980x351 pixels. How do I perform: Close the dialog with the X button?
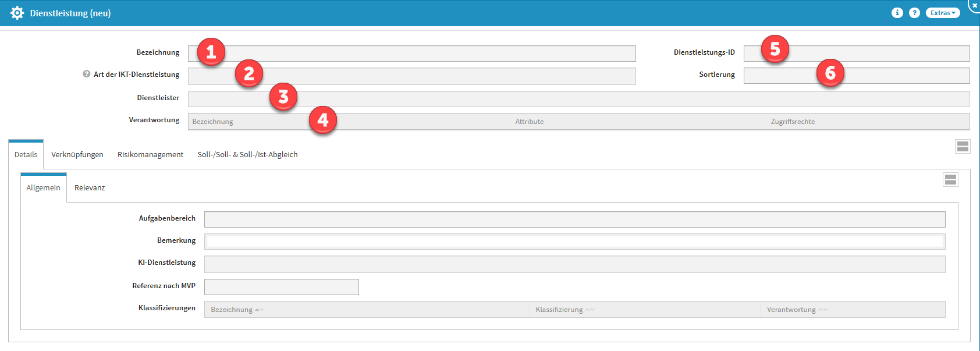pos(975,5)
